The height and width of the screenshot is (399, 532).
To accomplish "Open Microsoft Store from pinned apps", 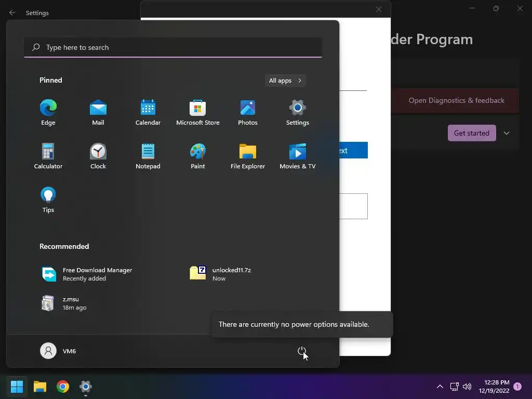I will [198, 113].
